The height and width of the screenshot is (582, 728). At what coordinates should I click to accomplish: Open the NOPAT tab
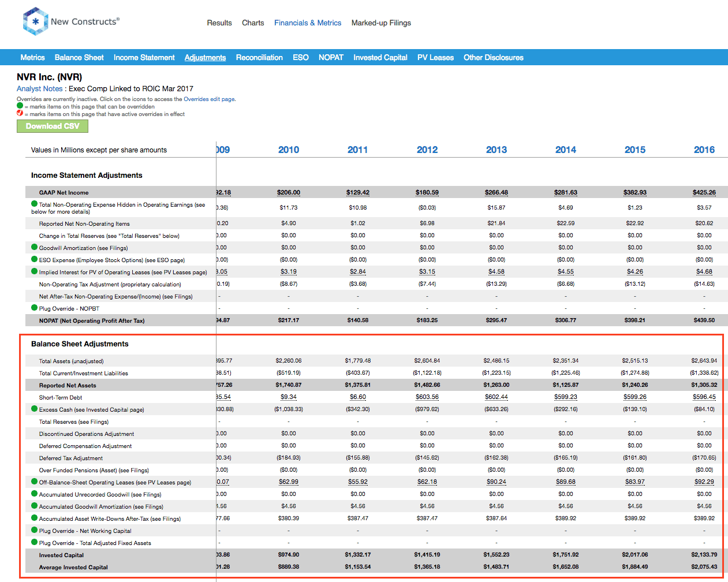pyautogui.click(x=331, y=58)
